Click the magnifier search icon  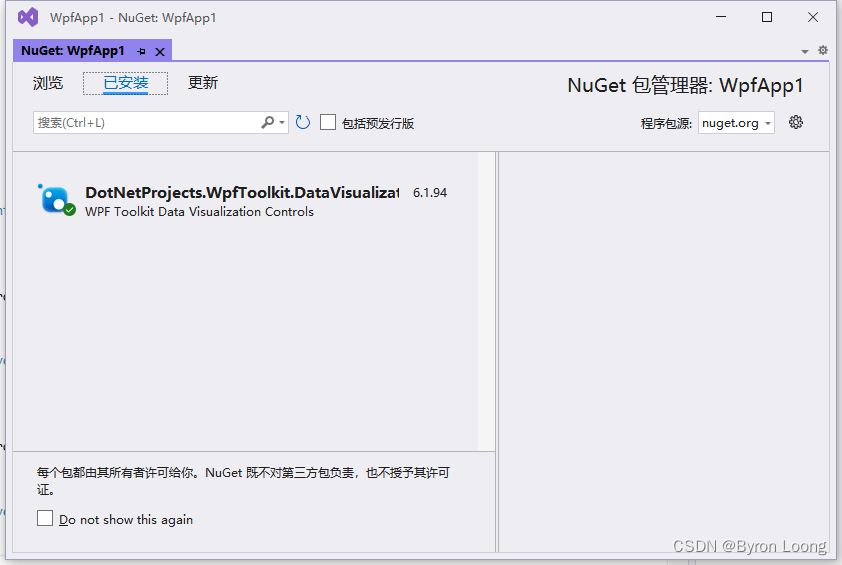[267, 122]
